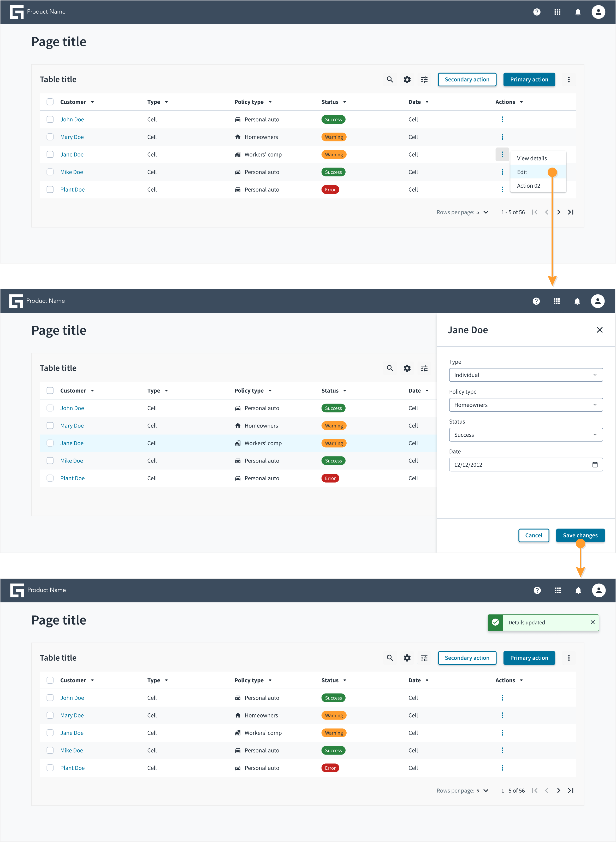Open apps grid in header above open Edit menu screen

pyautogui.click(x=557, y=12)
